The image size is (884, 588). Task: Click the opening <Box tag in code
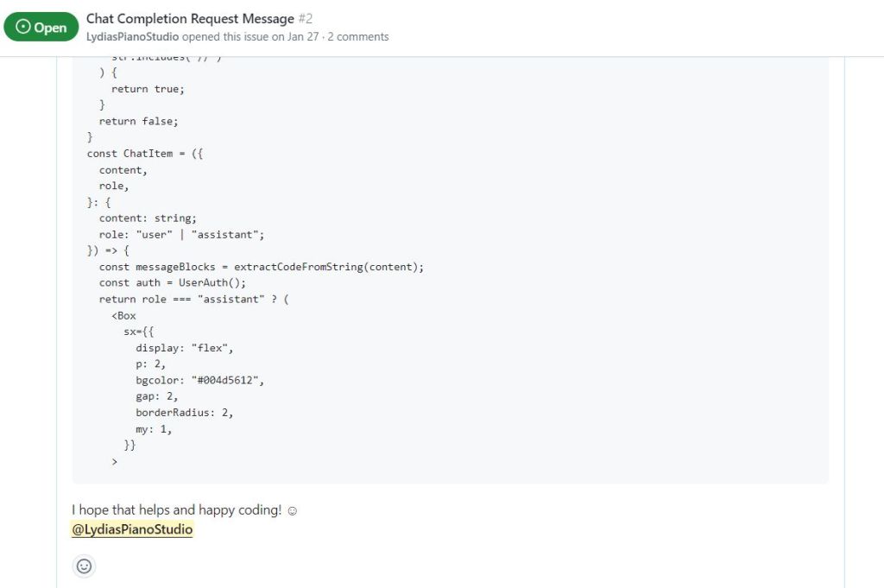(123, 315)
